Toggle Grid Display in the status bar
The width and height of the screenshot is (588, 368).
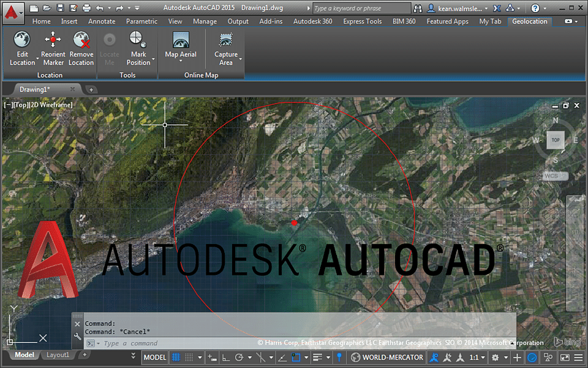pos(176,357)
